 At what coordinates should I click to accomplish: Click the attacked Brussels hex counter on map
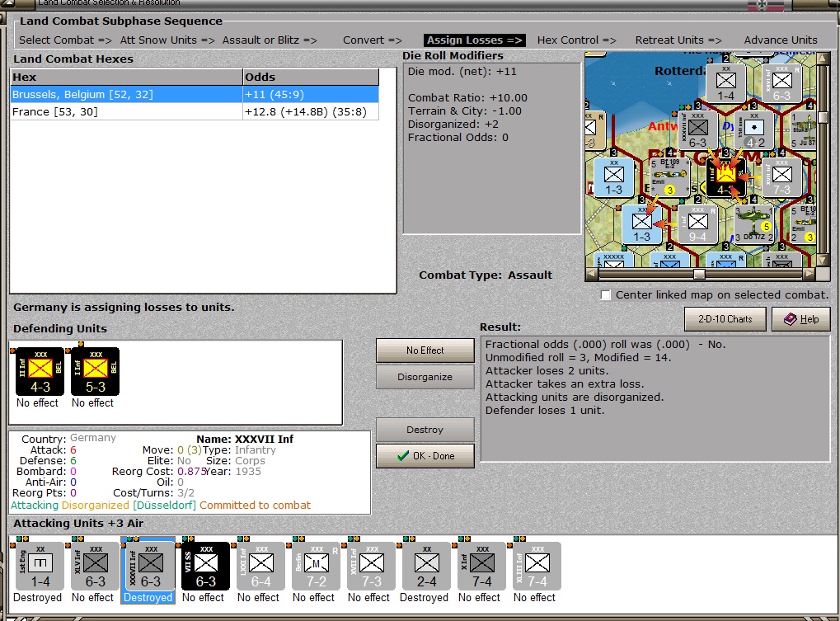tap(726, 176)
